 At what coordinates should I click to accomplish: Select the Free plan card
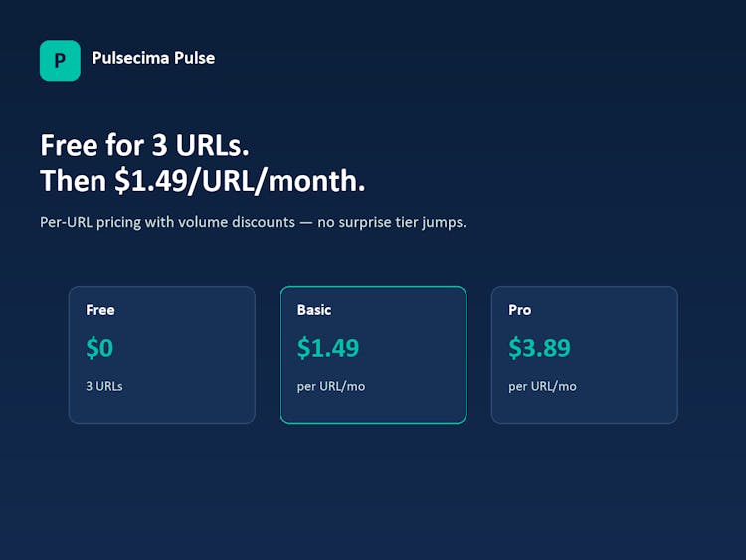tap(162, 355)
